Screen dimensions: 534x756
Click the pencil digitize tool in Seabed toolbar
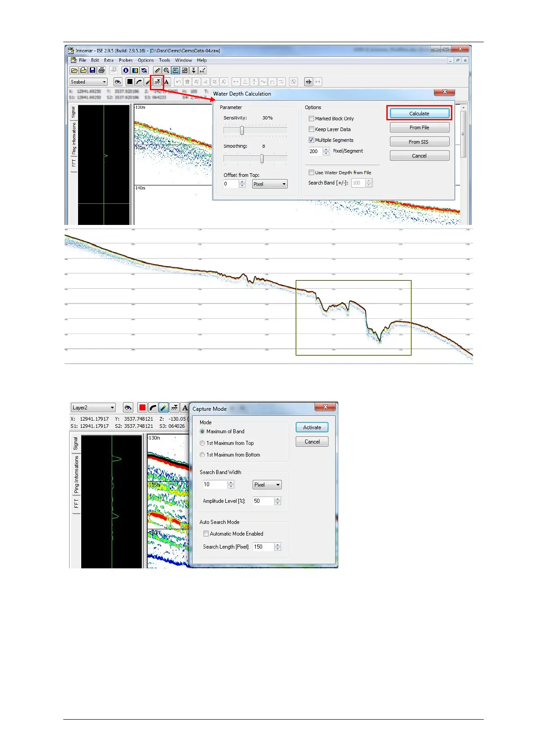coord(148,82)
